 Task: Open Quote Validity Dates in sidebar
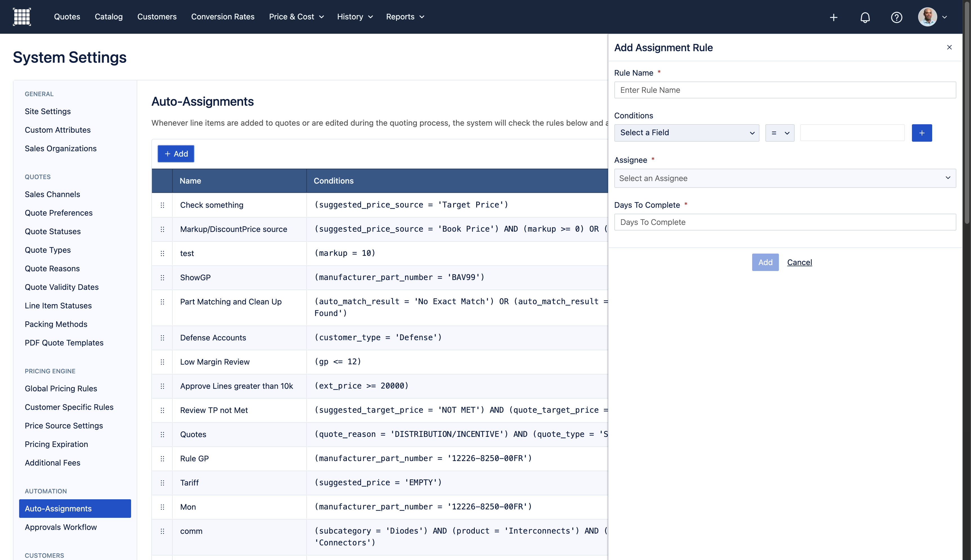(x=62, y=287)
